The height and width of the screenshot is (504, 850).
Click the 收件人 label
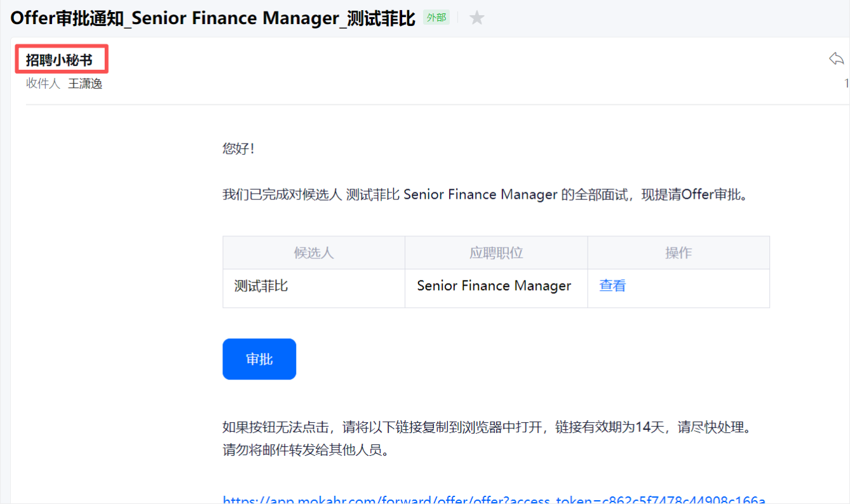(x=43, y=84)
